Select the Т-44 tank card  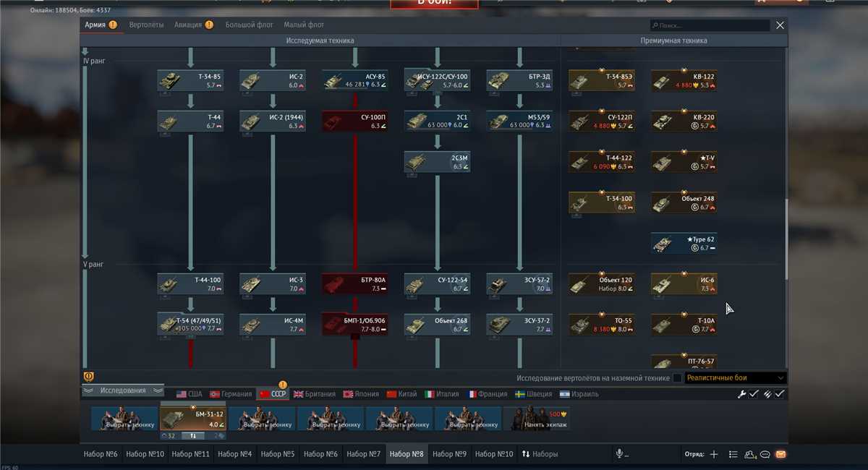pos(191,121)
